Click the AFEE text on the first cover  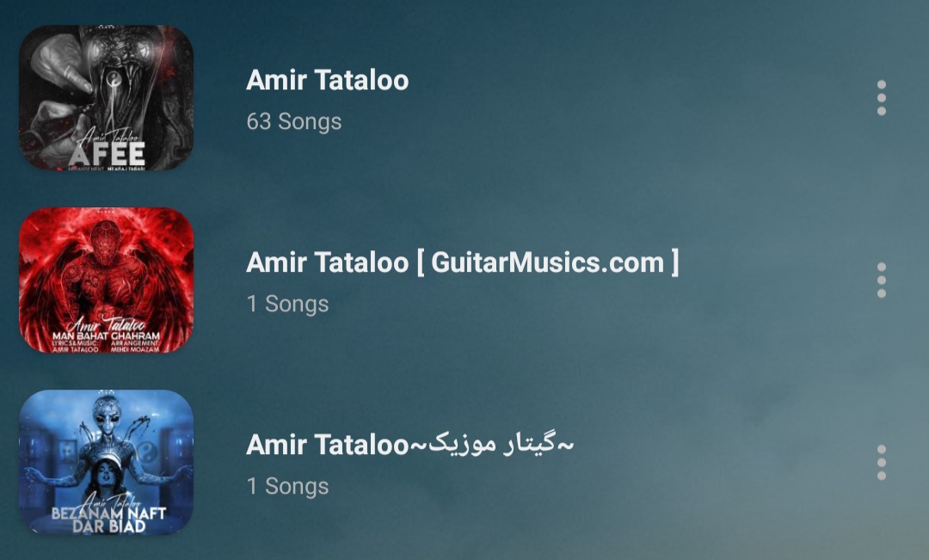(x=108, y=154)
